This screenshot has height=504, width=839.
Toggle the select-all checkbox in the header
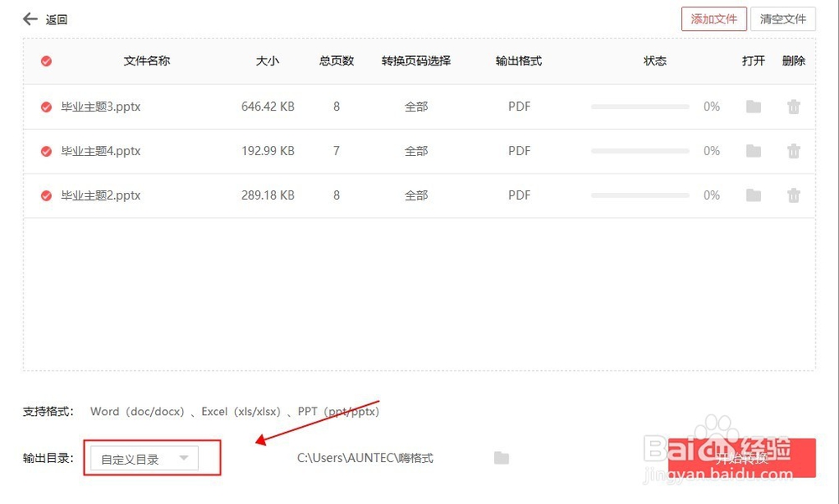(45, 60)
